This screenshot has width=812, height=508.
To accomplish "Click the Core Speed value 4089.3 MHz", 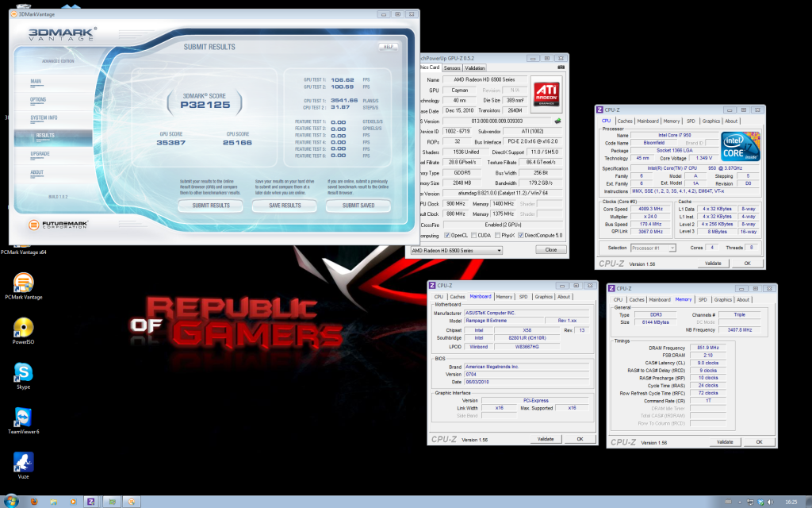I will 650,209.
